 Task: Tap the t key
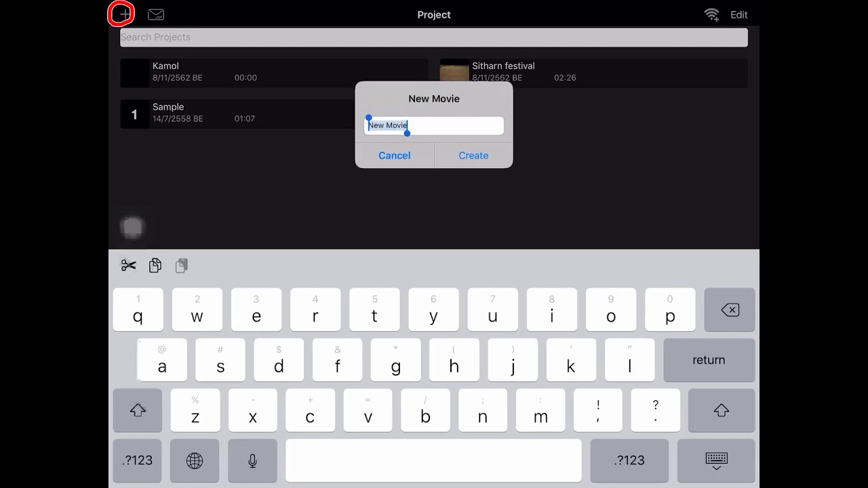[374, 310]
